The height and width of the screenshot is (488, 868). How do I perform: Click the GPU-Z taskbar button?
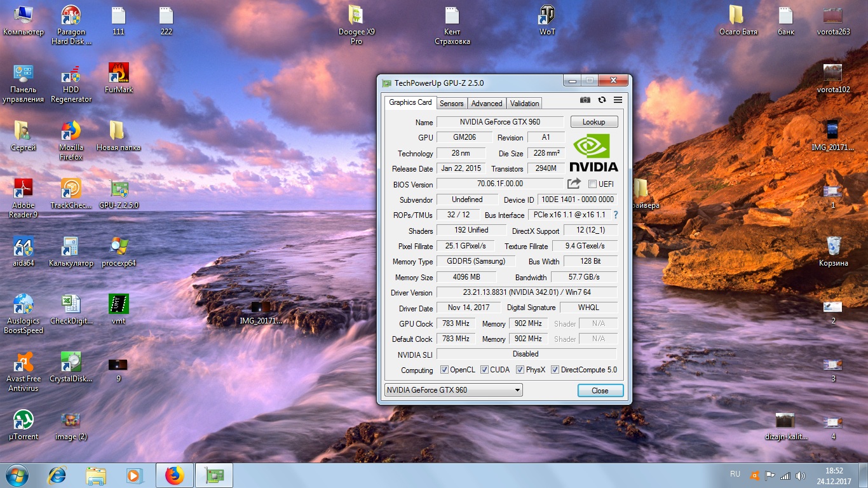214,475
